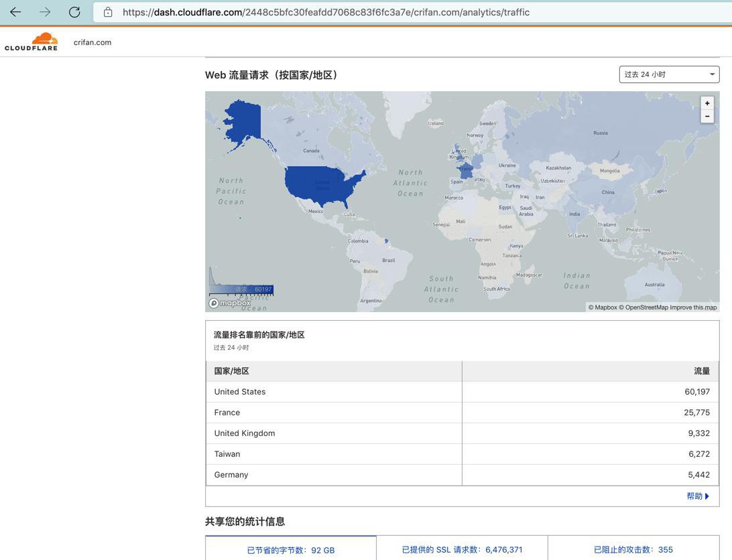Image resolution: width=732 pixels, height=560 pixels.
Task: Select the crifan.com site name
Action: [93, 42]
